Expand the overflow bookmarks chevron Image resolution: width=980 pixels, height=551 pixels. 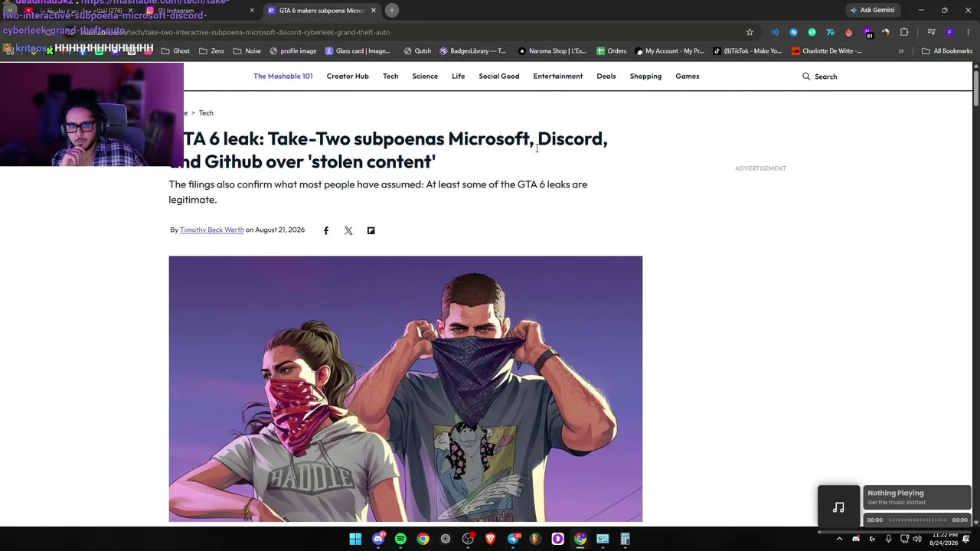[x=901, y=51]
